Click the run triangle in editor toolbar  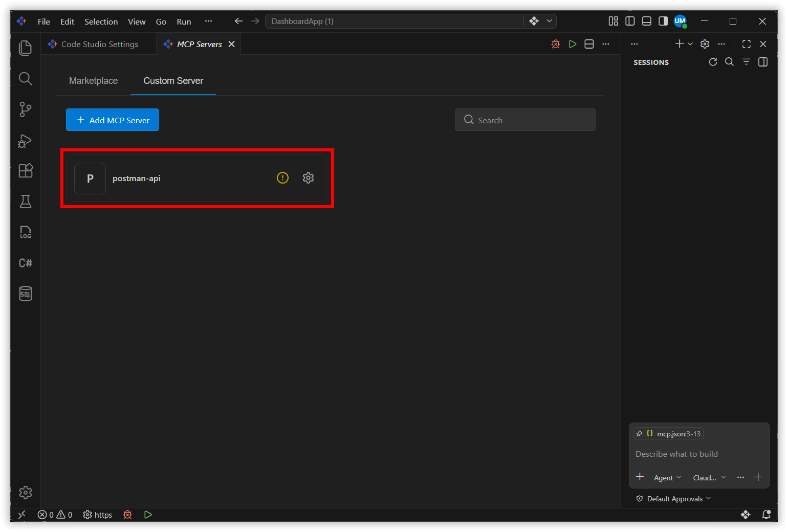point(573,44)
